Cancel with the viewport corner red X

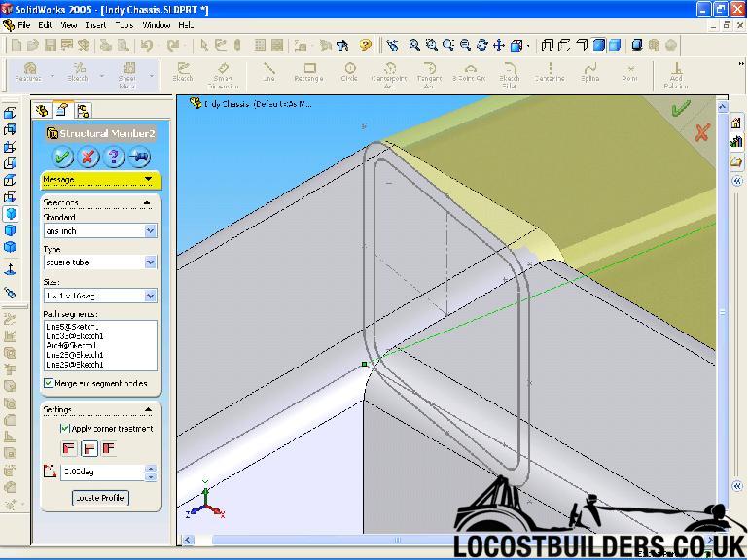701,133
